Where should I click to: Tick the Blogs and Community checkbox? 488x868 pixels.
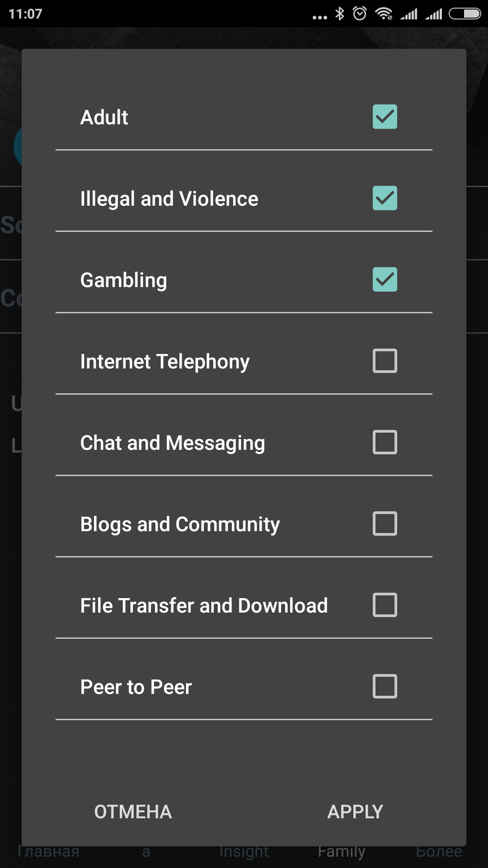[x=385, y=524]
